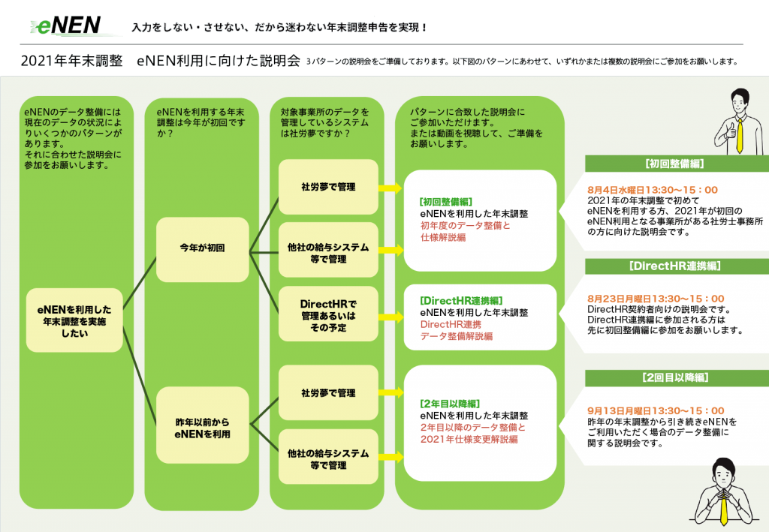769x532 pixels.
Task: Select the eNENを利用した年末調整を実施したい box
Action: pos(74,320)
